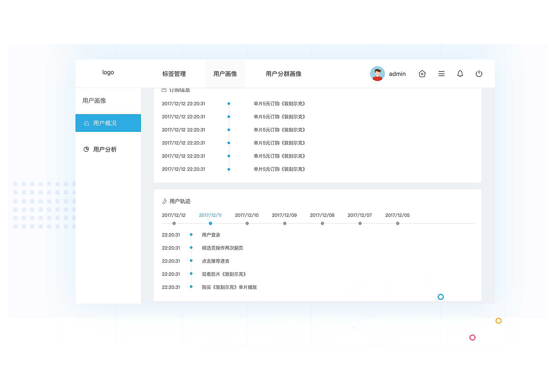
Task: Click the 2017/12/12 date label
Action: [x=173, y=215]
